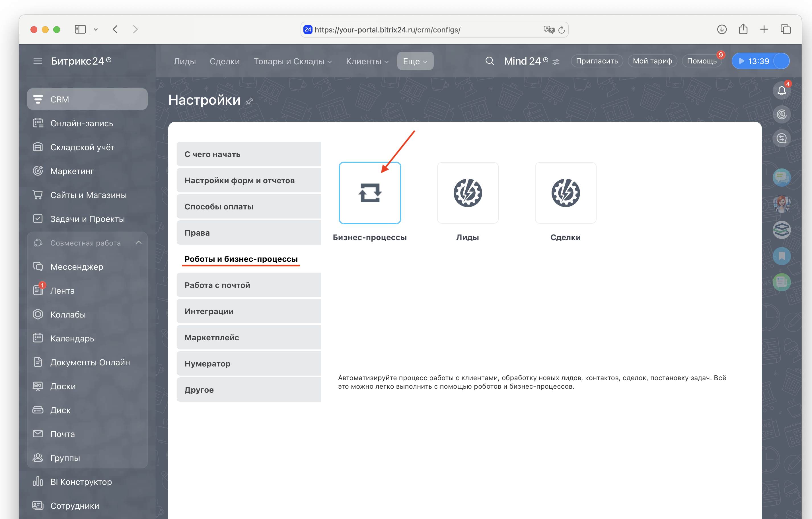Collapse the Совместная работа section
The image size is (812, 519).
(x=139, y=243)
